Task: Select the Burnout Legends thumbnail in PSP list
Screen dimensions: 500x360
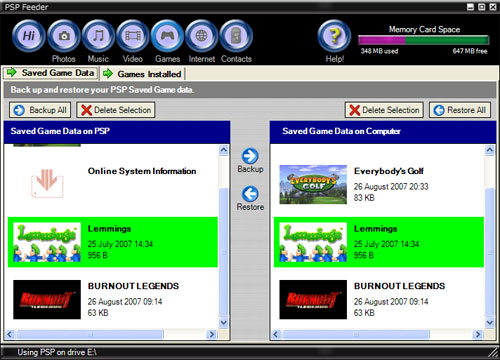Action: [x=47, y=299]
